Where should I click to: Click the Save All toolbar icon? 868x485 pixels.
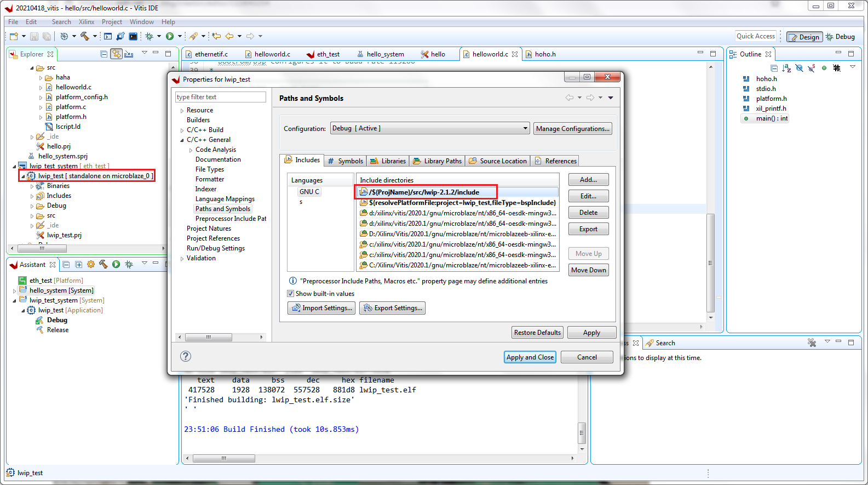click(x=47, y=36)
